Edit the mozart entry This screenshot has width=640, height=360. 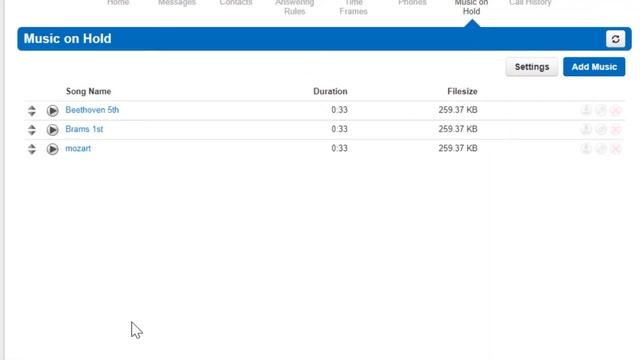(601, 148)
